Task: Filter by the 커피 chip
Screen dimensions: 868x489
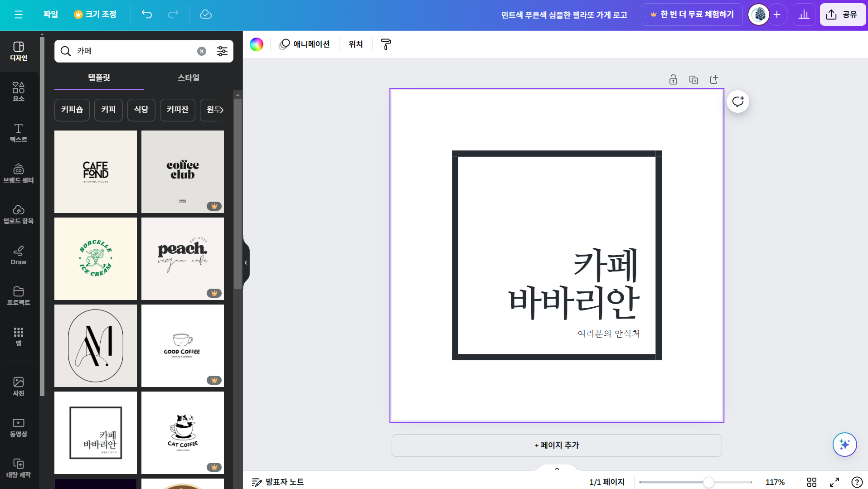Action: [108, 110]
